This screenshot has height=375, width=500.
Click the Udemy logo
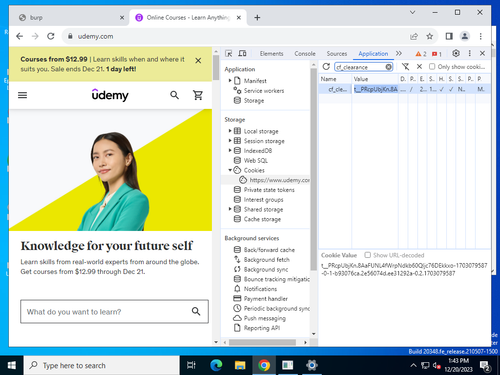110,95
